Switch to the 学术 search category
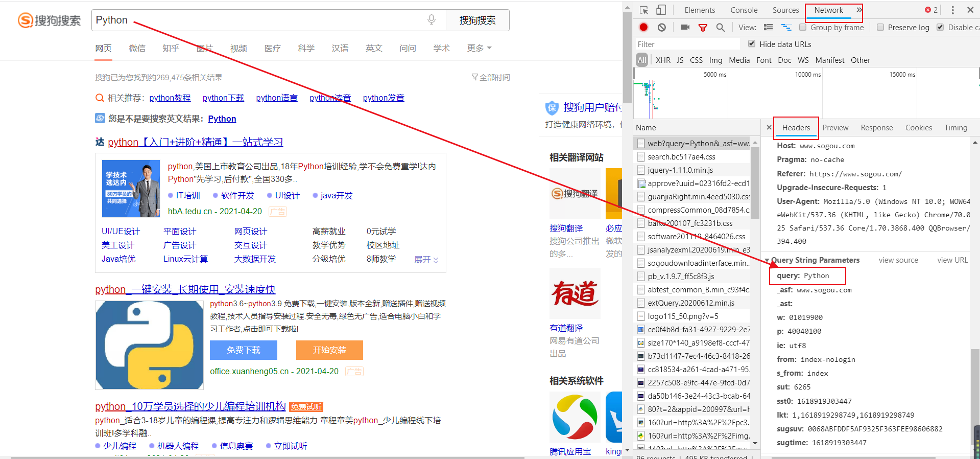 [x=442, y=48]
